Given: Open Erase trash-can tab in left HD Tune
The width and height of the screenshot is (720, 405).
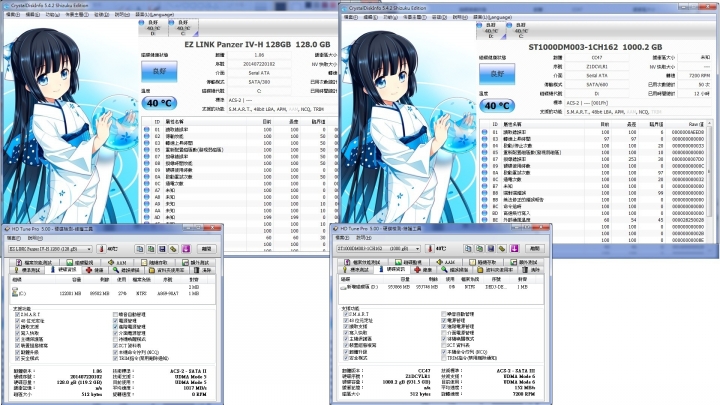Looking at the screenshot, I should [202, 270].
